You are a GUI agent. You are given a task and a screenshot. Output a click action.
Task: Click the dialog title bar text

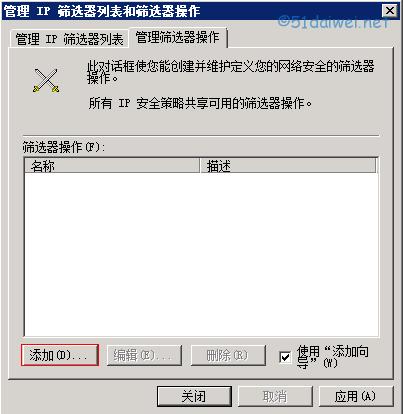102,11
